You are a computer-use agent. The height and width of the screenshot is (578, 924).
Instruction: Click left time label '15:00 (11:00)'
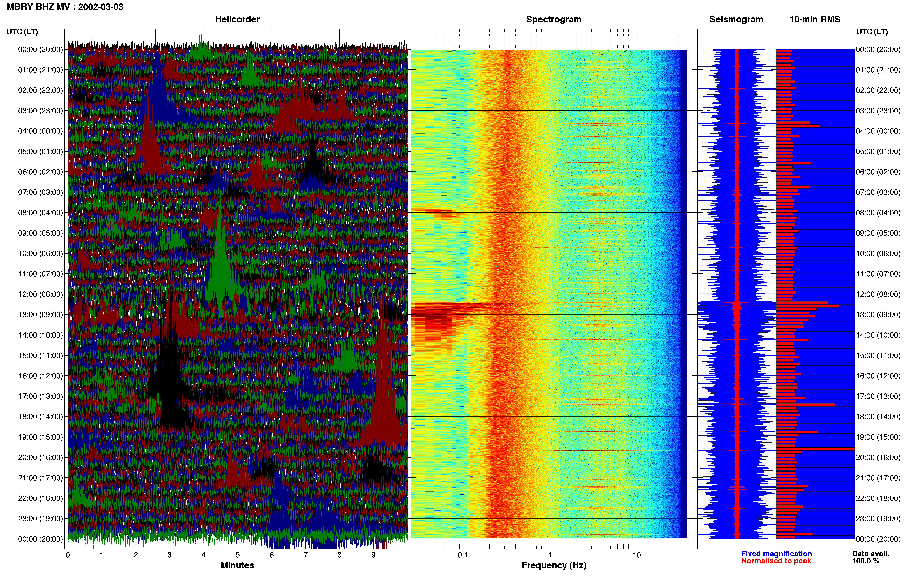coord(40,356)
